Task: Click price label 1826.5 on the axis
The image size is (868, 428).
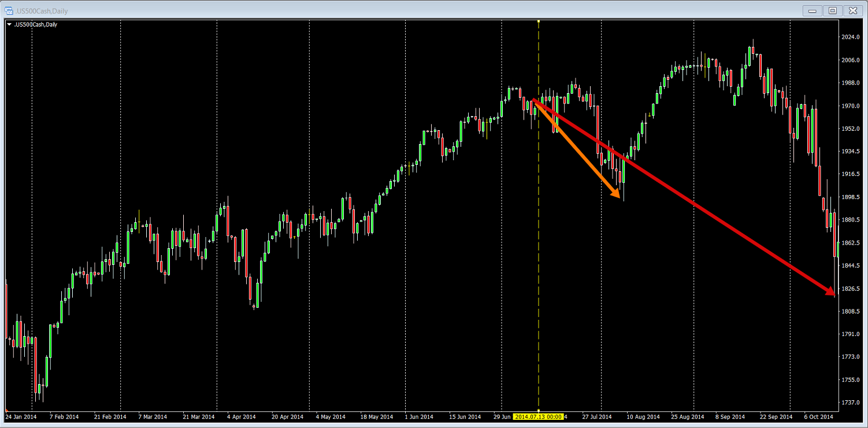Action: [x=850, y=289]
